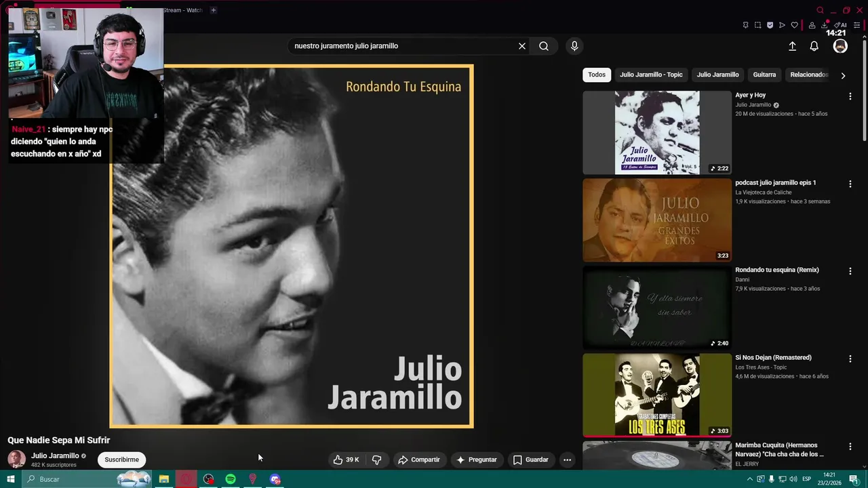Click the browser send flow arrow icon
868x488 pixels.
(782, 25)
